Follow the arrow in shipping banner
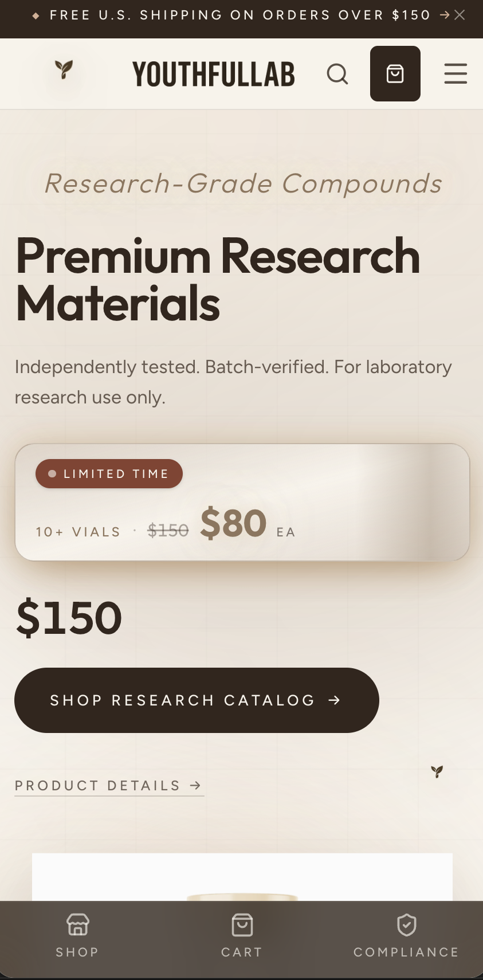Viewport: 483px width, 980px height. (x=444, y=15)
